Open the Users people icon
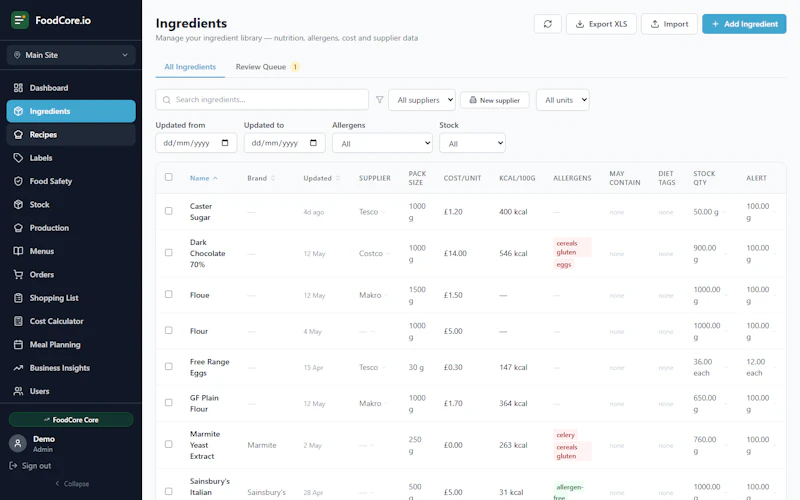This screenshot has height=500, width=800. (18, 391)
